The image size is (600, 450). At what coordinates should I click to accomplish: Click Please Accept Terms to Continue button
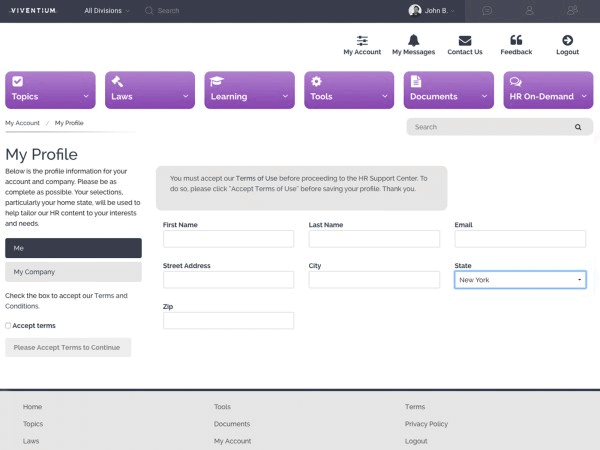tap(68, 347)
